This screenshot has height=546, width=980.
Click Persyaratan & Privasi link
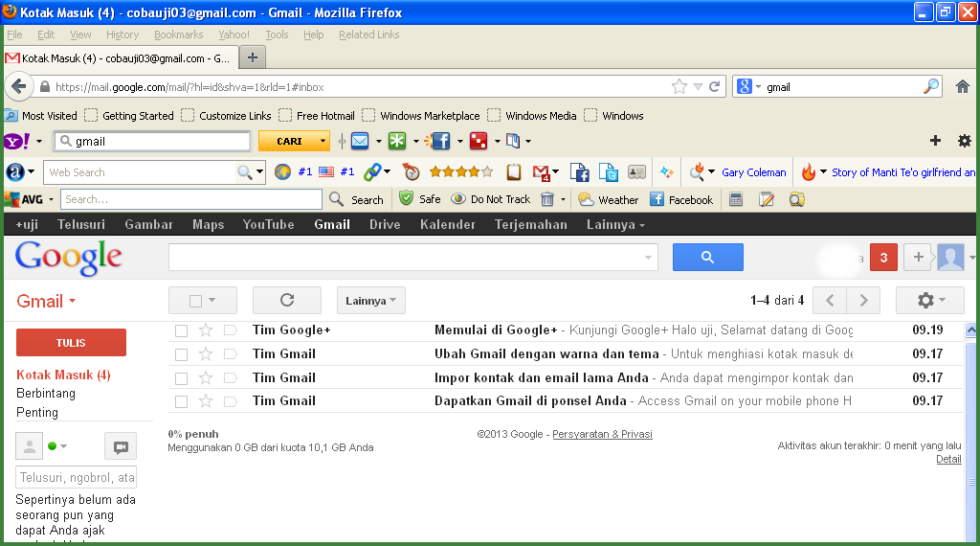point(603,434)
